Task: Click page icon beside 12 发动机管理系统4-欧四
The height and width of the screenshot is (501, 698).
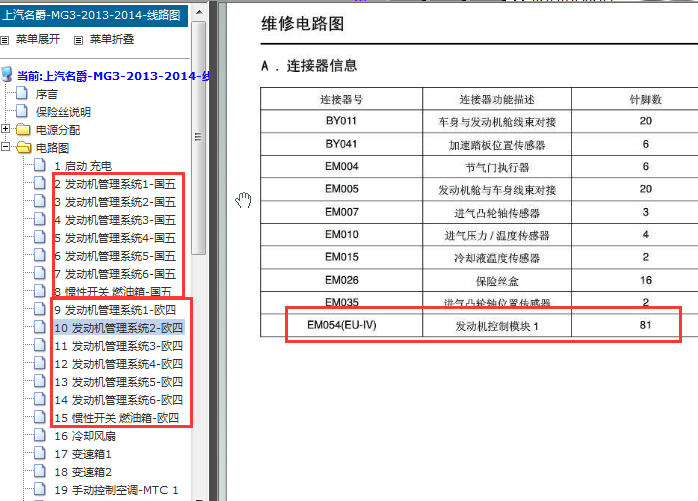Action: click(40, 363)
